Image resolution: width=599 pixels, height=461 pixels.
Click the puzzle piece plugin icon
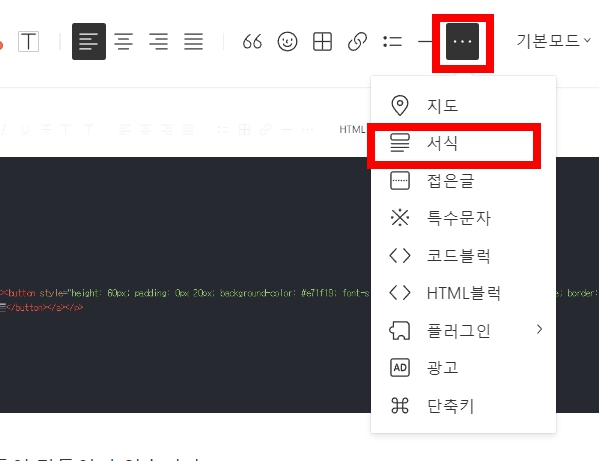click(400, 330)
